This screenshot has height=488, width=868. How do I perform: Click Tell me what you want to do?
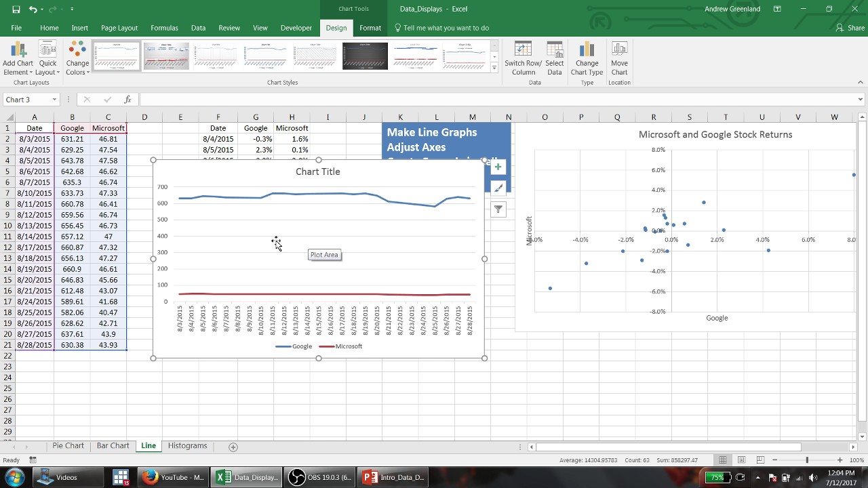[441, 28]
